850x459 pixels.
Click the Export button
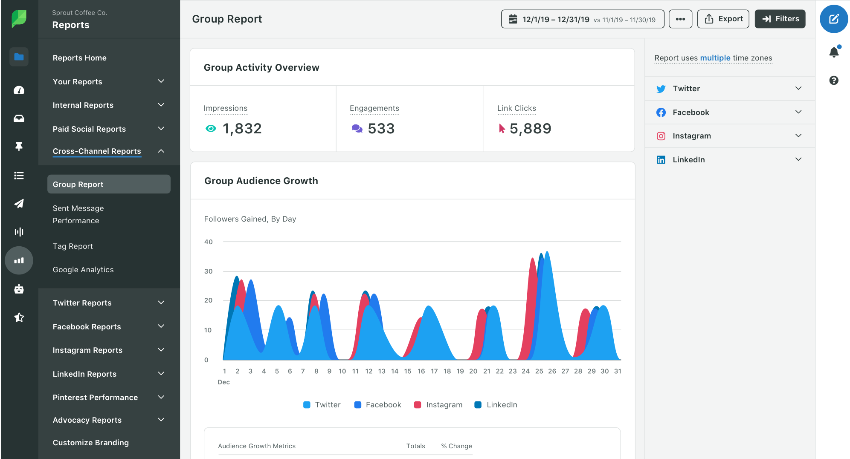pos(722,19)
